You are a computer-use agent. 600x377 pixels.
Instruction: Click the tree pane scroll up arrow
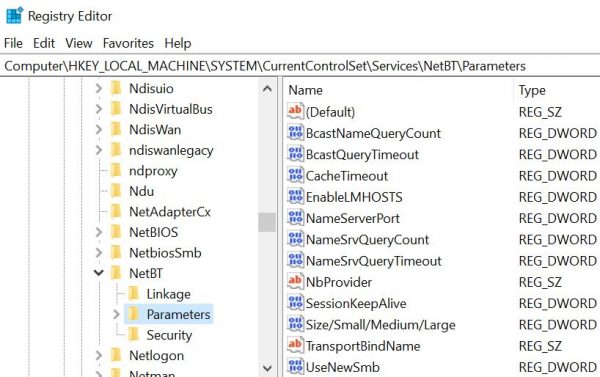267,89
